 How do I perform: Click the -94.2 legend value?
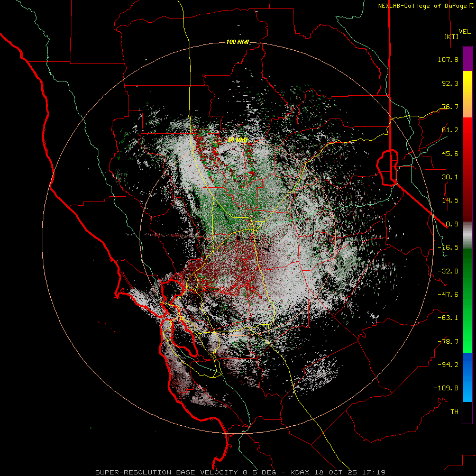pyautogui.click(x=448, y=365)
